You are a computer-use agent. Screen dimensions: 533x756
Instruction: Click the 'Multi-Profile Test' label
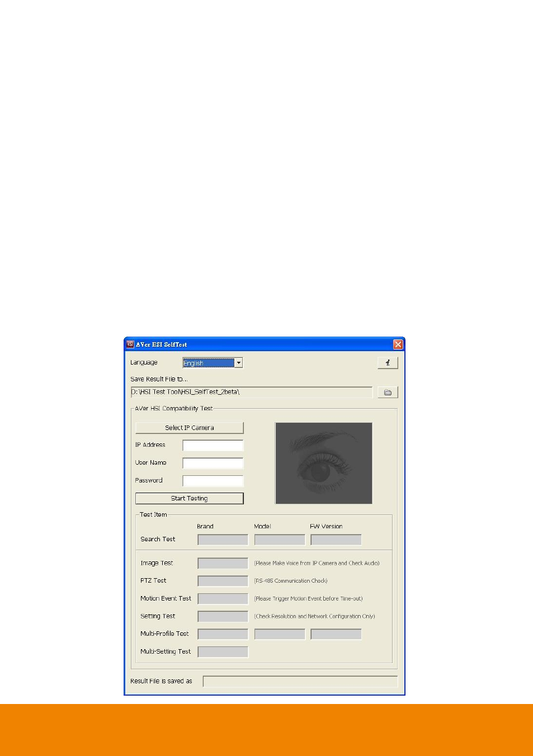(x=164, y=634)
